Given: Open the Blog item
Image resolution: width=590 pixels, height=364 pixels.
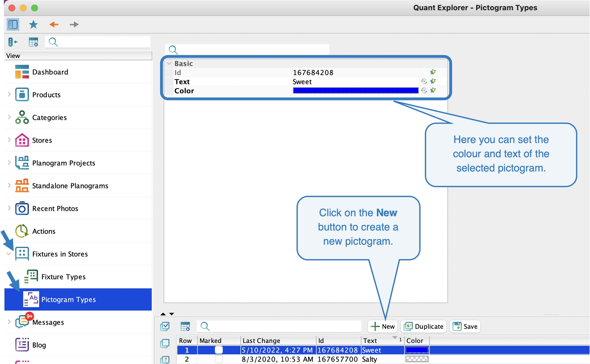Looking at the screenshot, I should tap(78, 345).
